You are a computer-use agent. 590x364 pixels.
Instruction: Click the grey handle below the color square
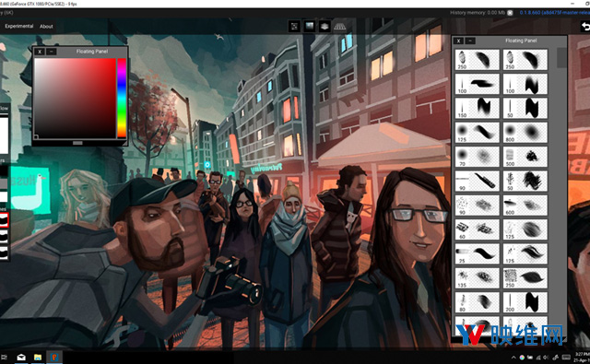click(77, 143)
